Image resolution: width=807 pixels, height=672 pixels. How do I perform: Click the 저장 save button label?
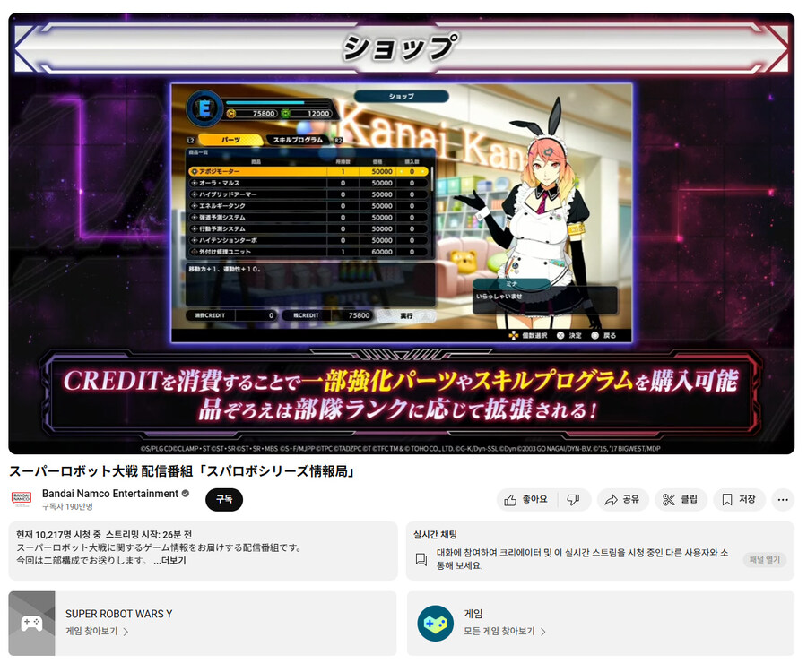point(747,499)
